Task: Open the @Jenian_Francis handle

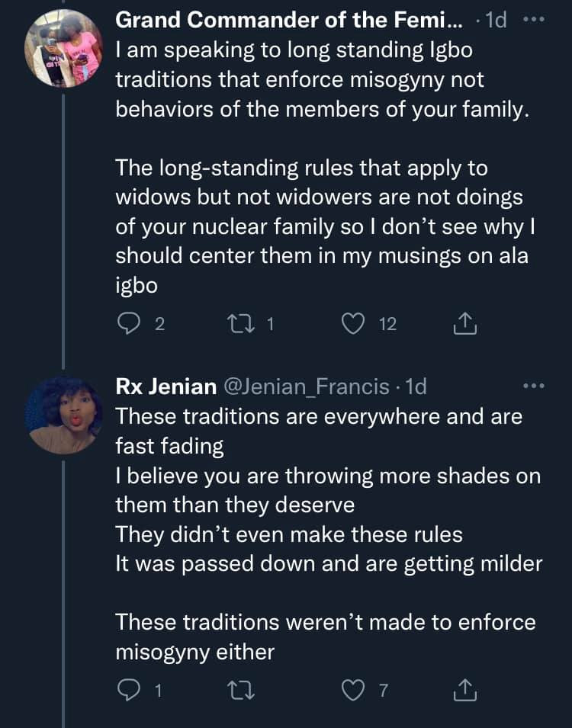Action: pos(307,386)
